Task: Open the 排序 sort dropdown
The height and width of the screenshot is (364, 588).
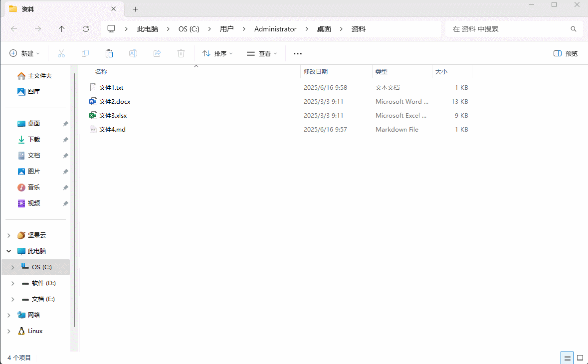Action: pyautogui.click(x=217, y=53)
